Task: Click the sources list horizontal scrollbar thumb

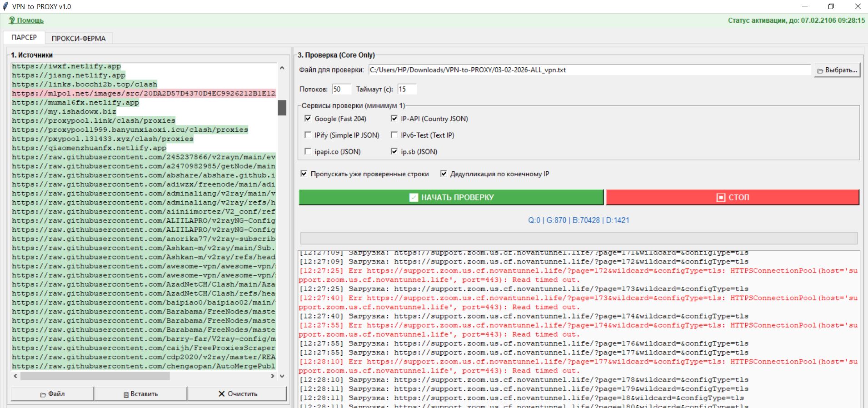Action: click(95, 376)
